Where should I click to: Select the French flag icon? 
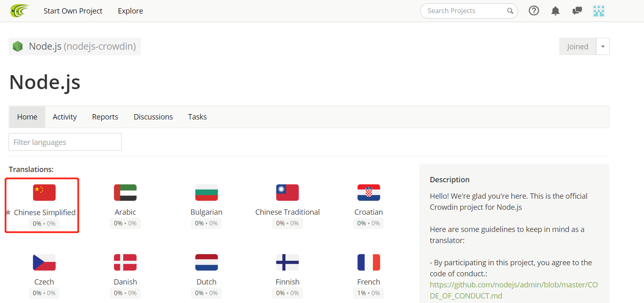tap(369, 262)
